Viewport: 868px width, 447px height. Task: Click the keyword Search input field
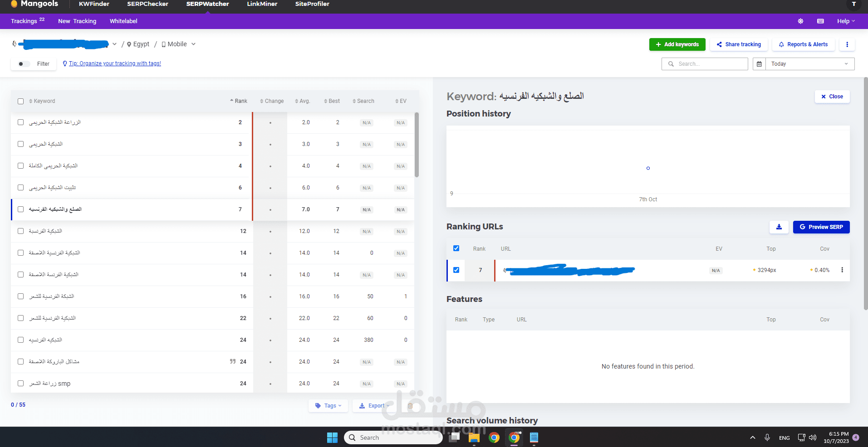coord(705,64)
